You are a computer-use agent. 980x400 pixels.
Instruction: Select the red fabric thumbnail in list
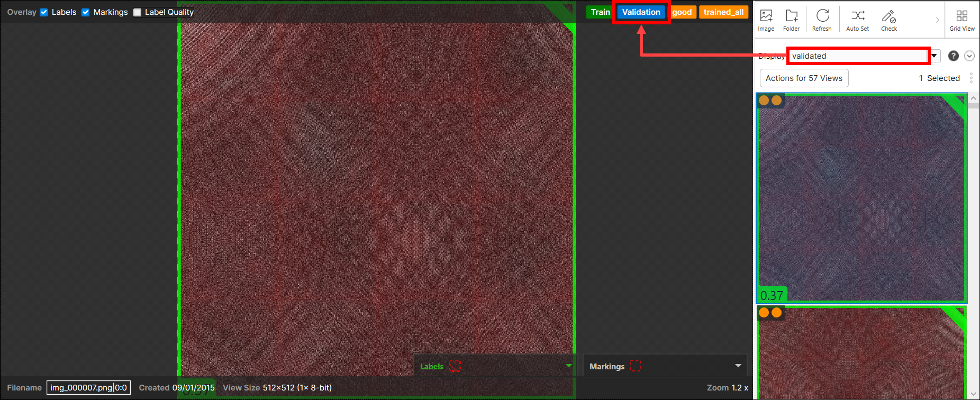coord(861,354)
